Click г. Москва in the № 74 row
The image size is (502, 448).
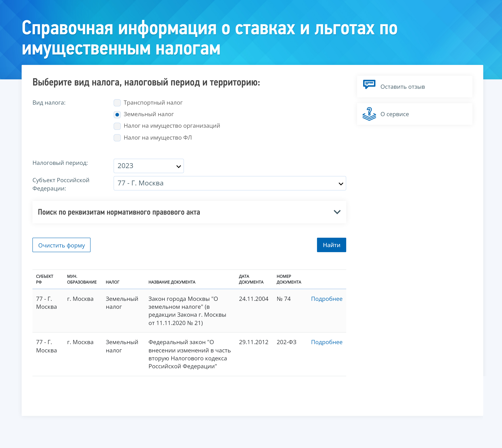[80, 299]
